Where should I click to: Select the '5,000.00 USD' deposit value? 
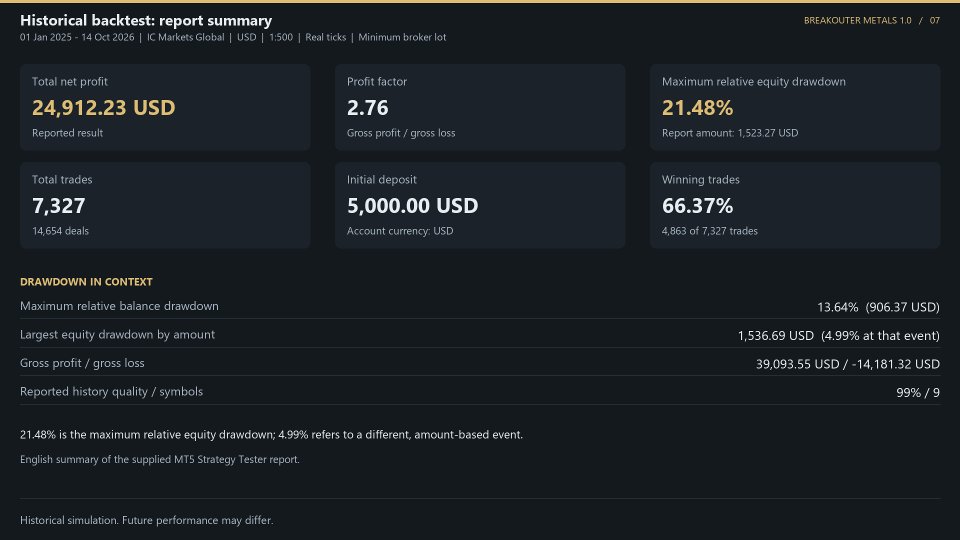(x=413, y=206)
